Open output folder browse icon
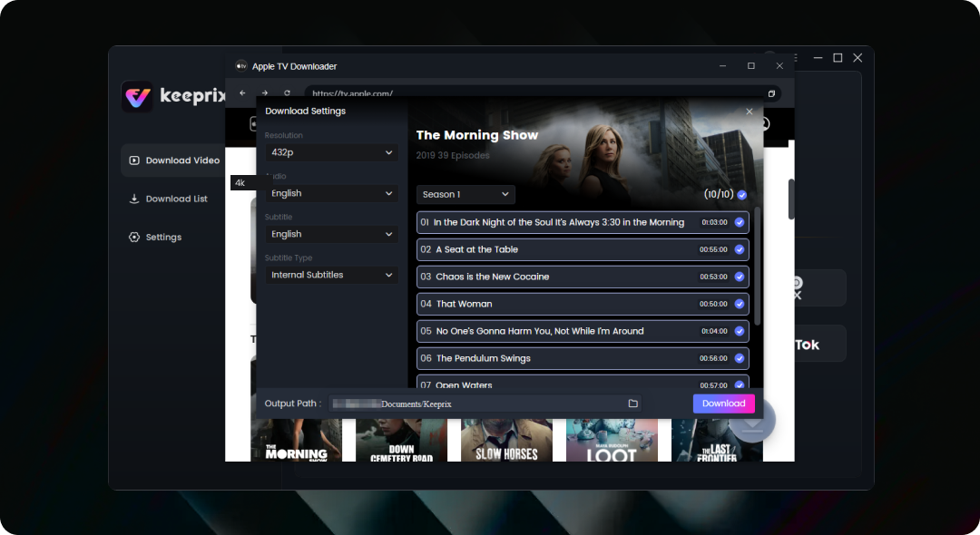The image size is (980, 535). pos(633,404)
